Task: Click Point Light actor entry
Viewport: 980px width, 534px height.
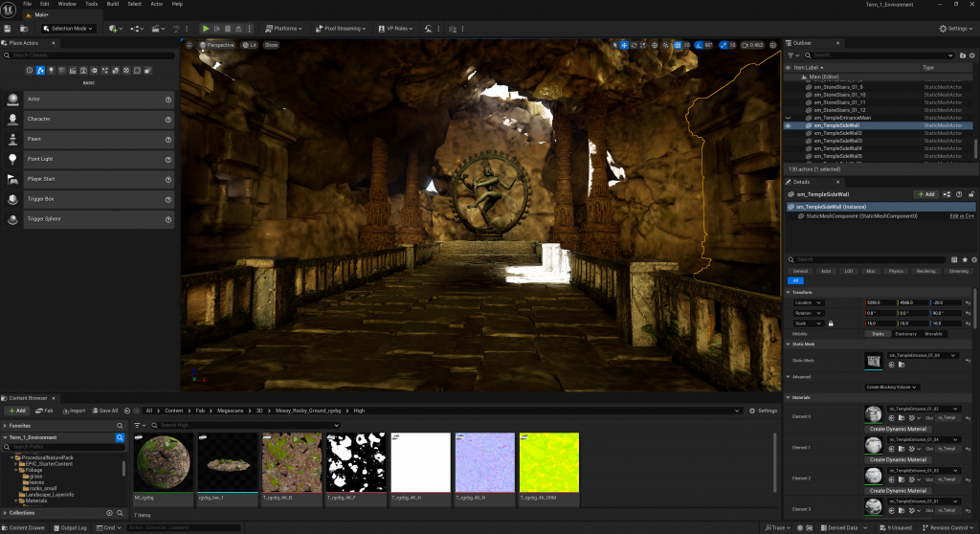Action: point(88,159)
